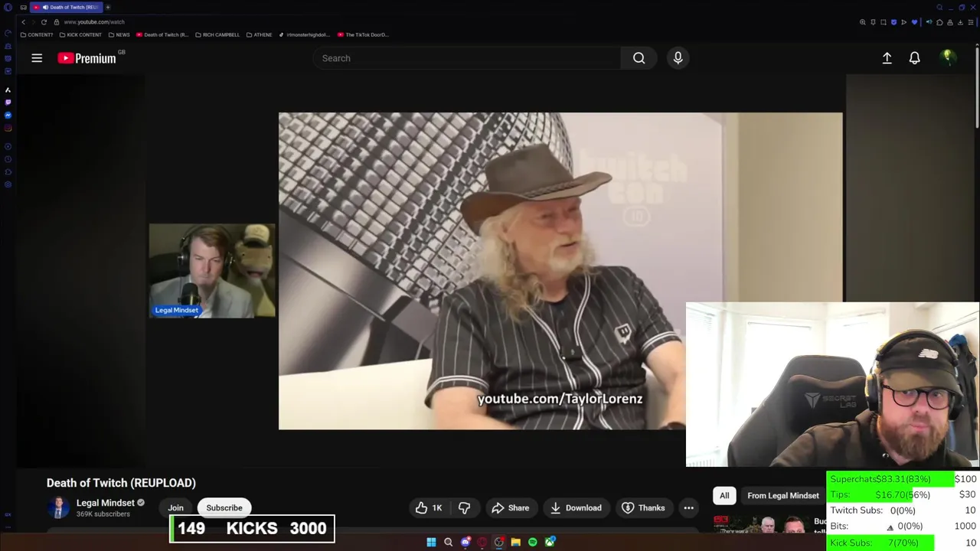Screen dimensions: 980x551
Task: Reload the page with refresh icon
Action: [x=44, y=22]
